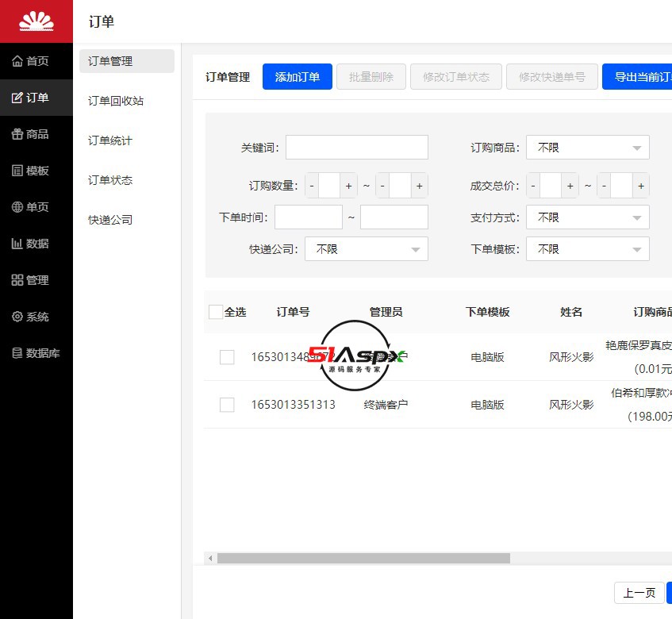Select 订单统计 from the submenu
Screen dimensions: 672x619
click(x=110, y=140)
